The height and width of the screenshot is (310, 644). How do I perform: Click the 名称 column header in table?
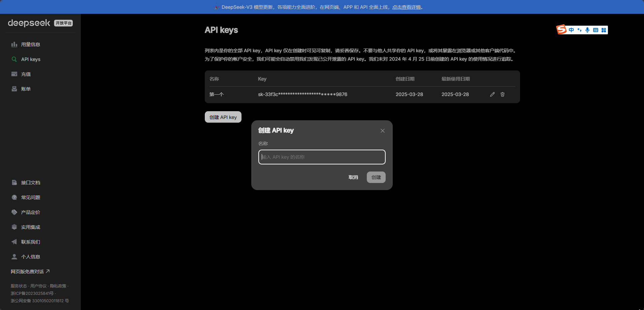[x=214, y=79]
